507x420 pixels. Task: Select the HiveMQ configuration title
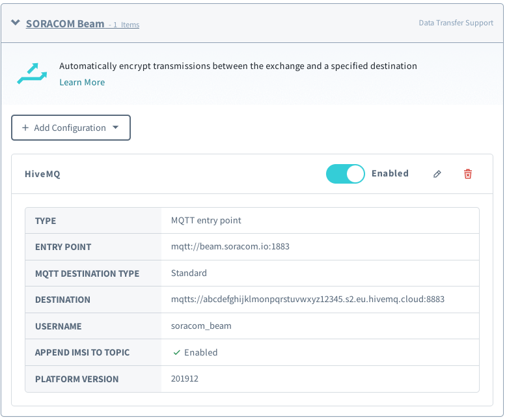(x=42, y=175)
